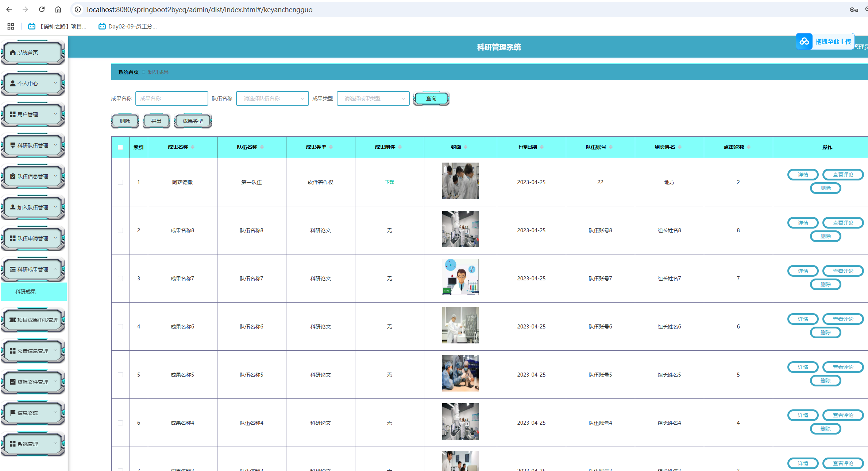Click the browser address bar URL
This screenshot has width=868, height=471.
(x=200, y=9)
